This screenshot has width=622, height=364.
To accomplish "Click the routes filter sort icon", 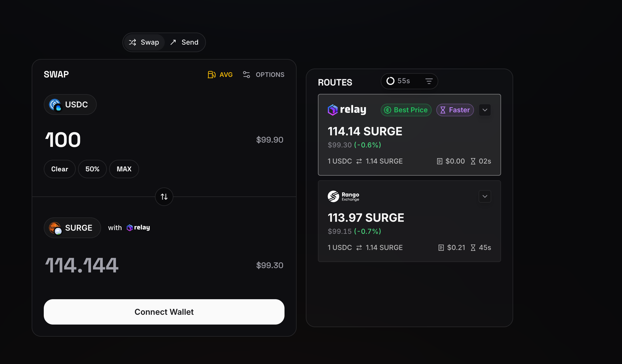I will click(x=429, y=81).
